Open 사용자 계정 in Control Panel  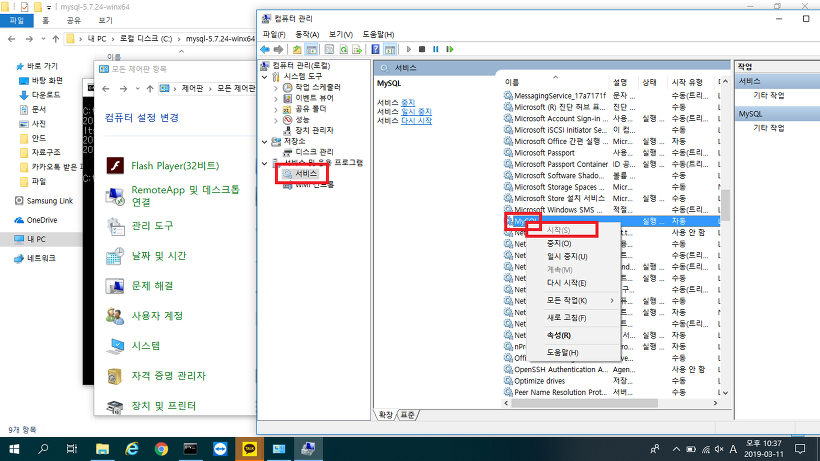[157, 316]
